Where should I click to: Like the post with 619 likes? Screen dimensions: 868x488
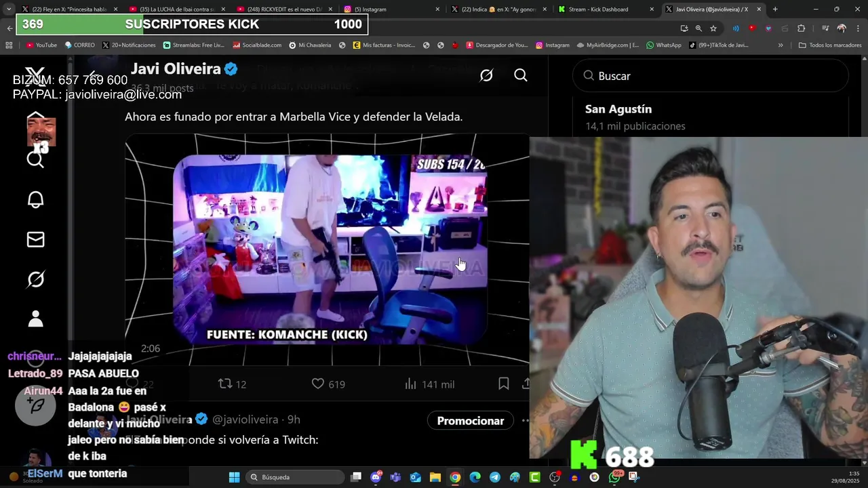(328, 384)
